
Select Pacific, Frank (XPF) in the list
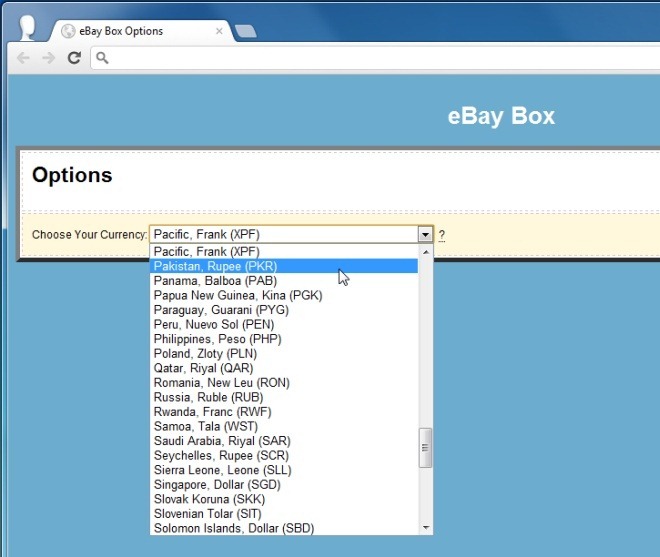pos(284,251)
